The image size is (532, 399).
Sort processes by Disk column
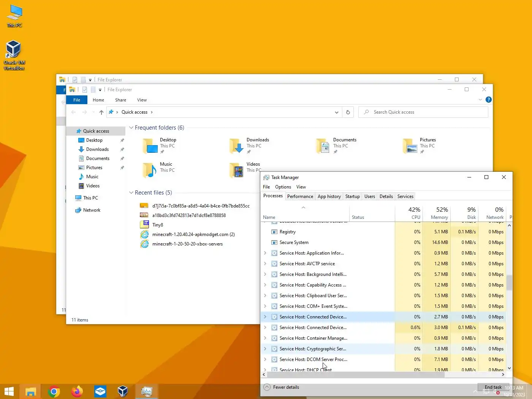pyautogui.click(x=464, y=213)
